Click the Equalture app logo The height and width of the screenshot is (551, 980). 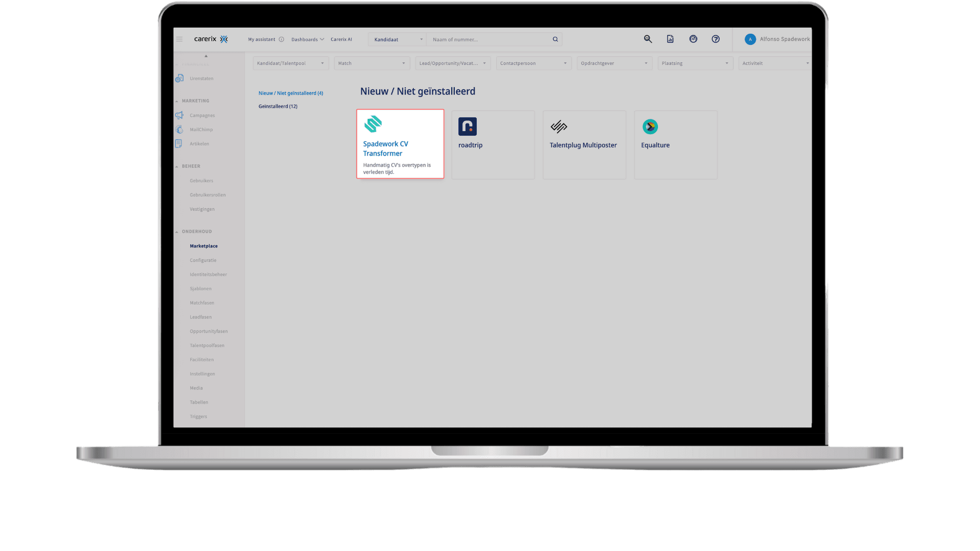tap(650, 127)
